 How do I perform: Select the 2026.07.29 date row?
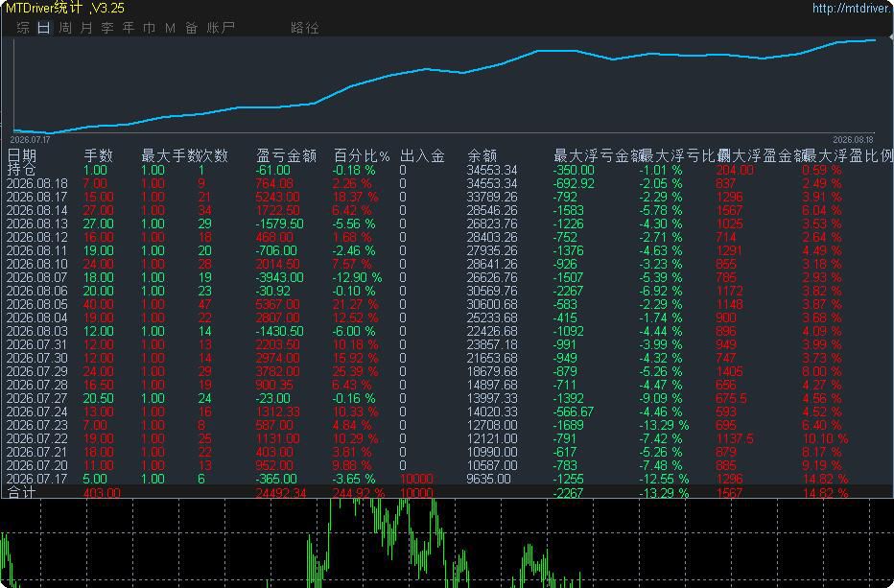tap(37, 371)
